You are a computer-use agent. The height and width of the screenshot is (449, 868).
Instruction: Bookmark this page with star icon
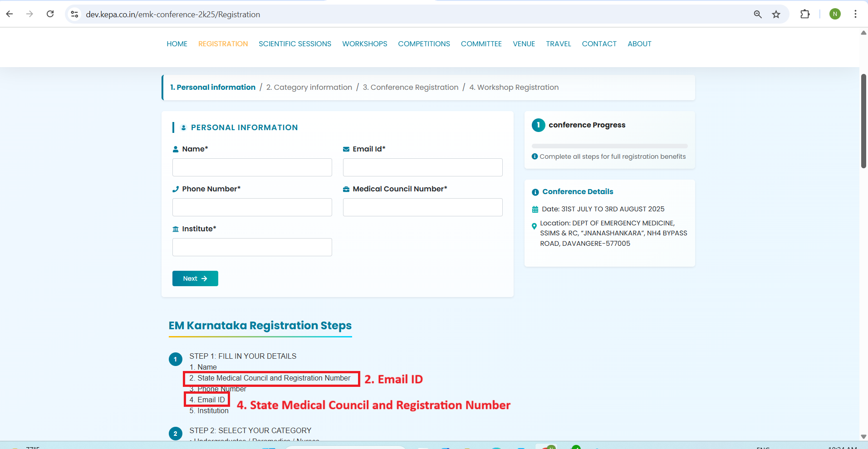click(776, 14)
